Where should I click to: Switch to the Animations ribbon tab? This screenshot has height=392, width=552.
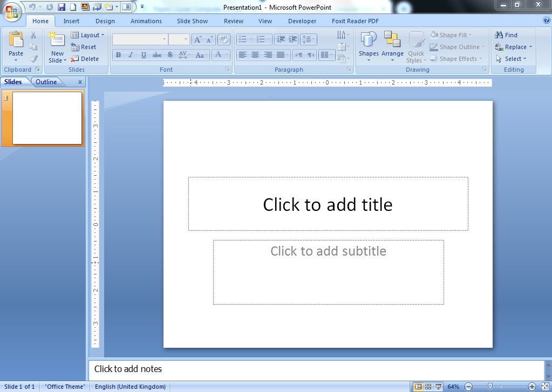[146, 20]
